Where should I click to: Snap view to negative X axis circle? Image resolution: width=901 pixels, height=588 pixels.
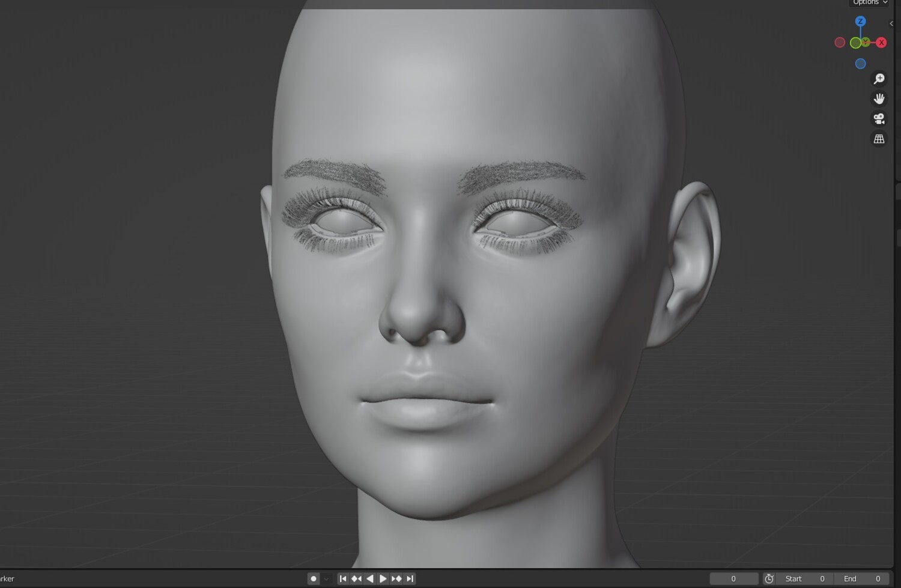click(x=840, y=43)
